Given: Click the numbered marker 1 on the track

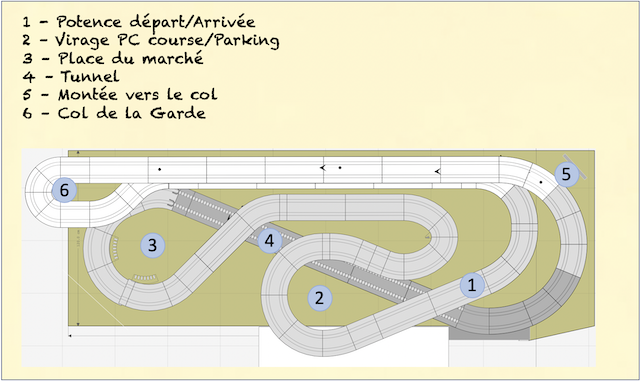Looking at the screenshot, I should click(x=472, y=285).
